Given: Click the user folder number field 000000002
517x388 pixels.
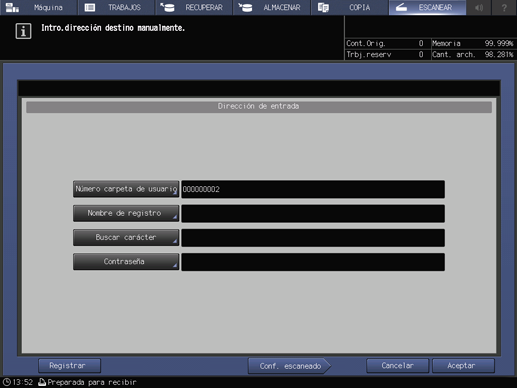Looking at the screenshot, I should [x=313, y=189].
